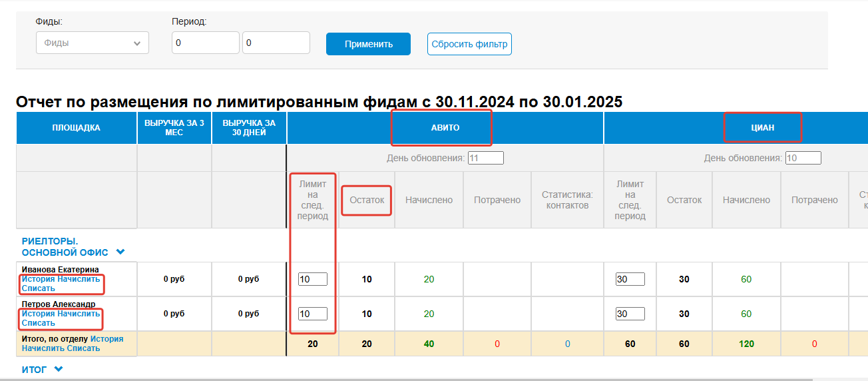Edit Авито limit field for Иванова Екатерина
The width and height of the screenshot is (868, 381).
pyautogui.click(x=313, y=279)
